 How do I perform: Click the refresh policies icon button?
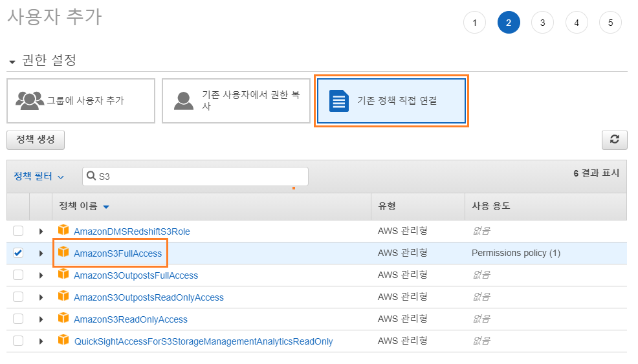pos(615,140)
